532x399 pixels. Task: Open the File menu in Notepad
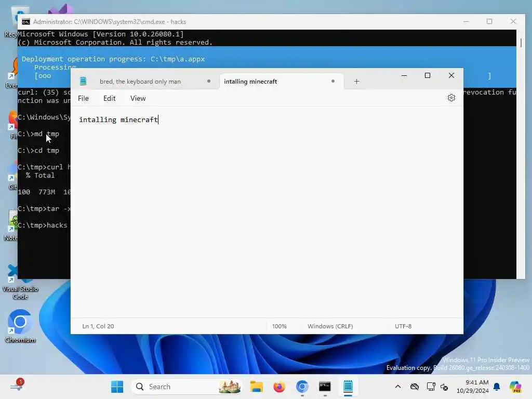[x=83, y=98]
